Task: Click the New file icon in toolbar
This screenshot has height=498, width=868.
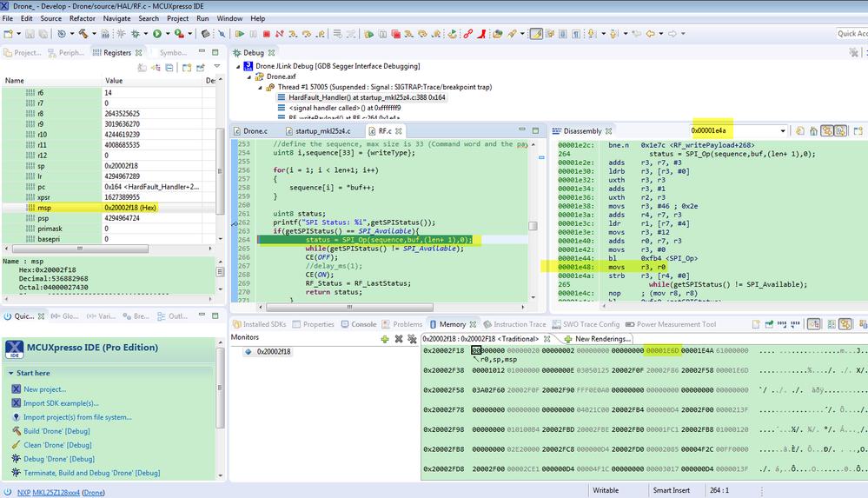Action: [9, 34]
